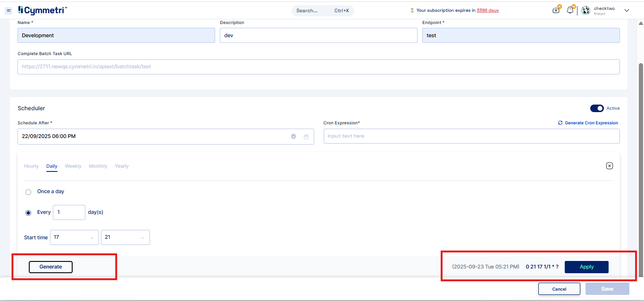Click the Cron Expression input field

tap(471, 136)
